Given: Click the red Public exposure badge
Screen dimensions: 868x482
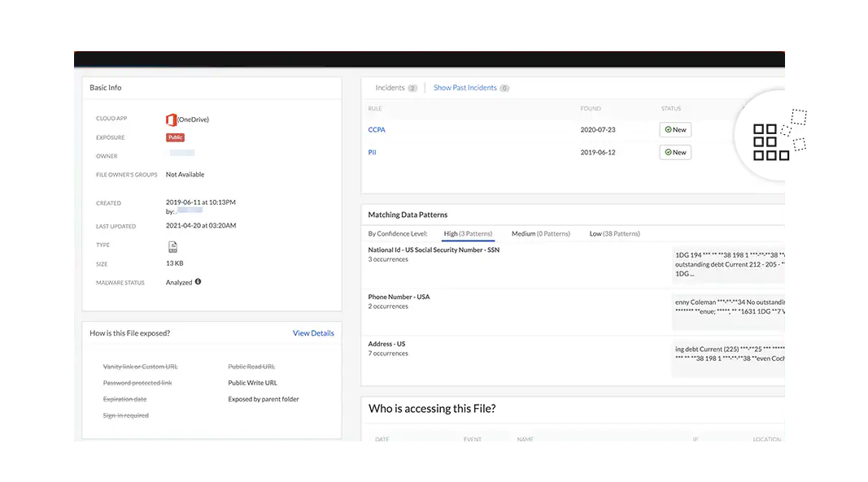Looking at the screenshot, I should click(175, 137).
